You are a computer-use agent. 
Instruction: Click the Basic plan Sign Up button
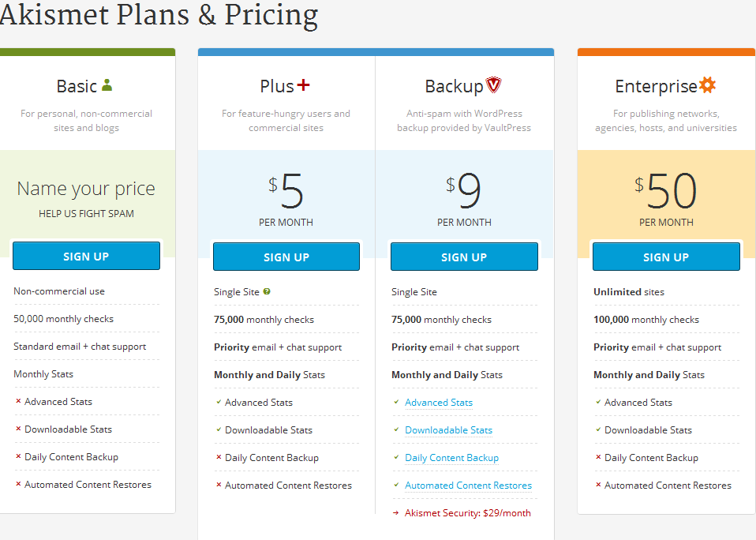86,256
